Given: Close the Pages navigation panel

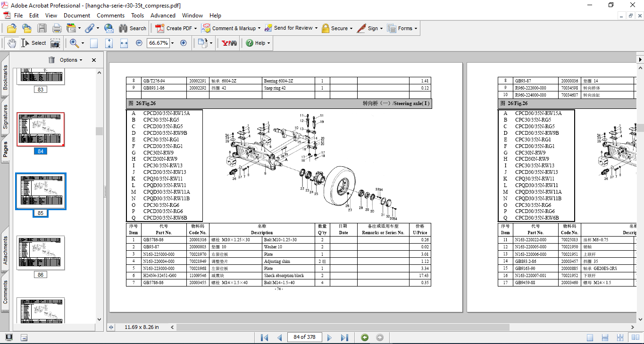Looking at the screenshot, I should [94, 60].
